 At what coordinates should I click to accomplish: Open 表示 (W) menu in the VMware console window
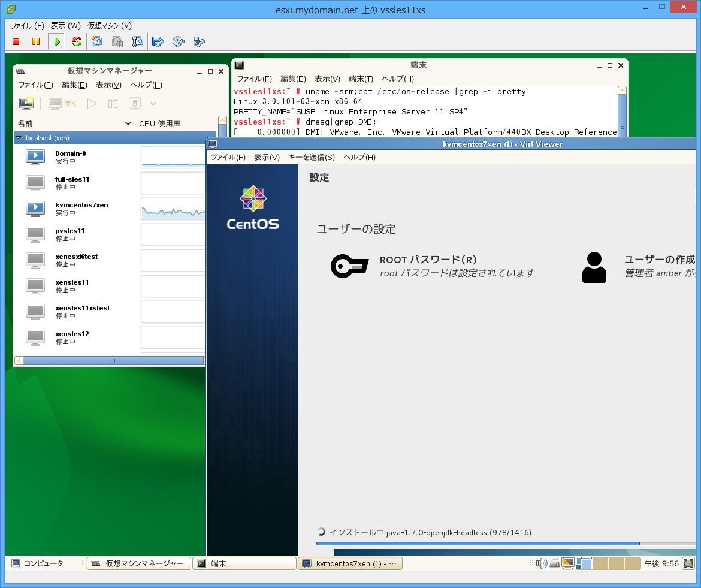coord(66,26)
